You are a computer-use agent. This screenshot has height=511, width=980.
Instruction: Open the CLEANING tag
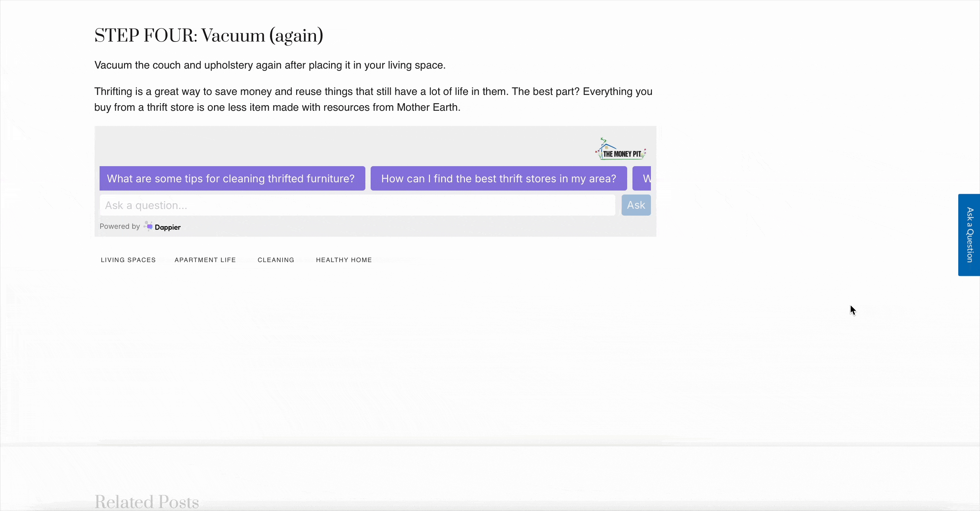276,260
